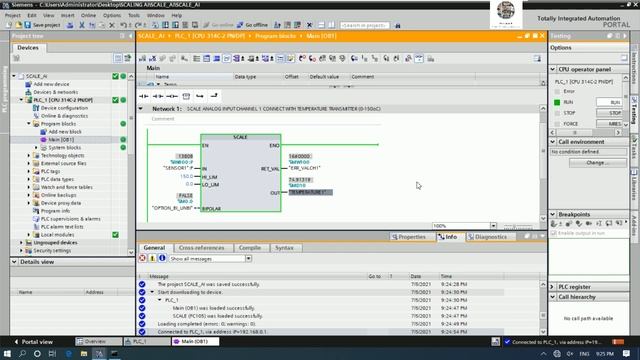
Task: Click the Open project icon
Action: coord(18,25)
